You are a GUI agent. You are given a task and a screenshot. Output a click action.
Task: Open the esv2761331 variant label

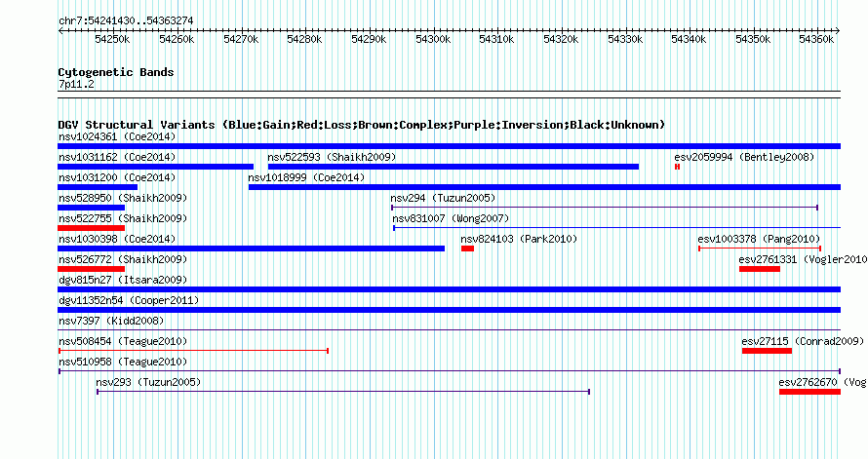tap(803, 259)
